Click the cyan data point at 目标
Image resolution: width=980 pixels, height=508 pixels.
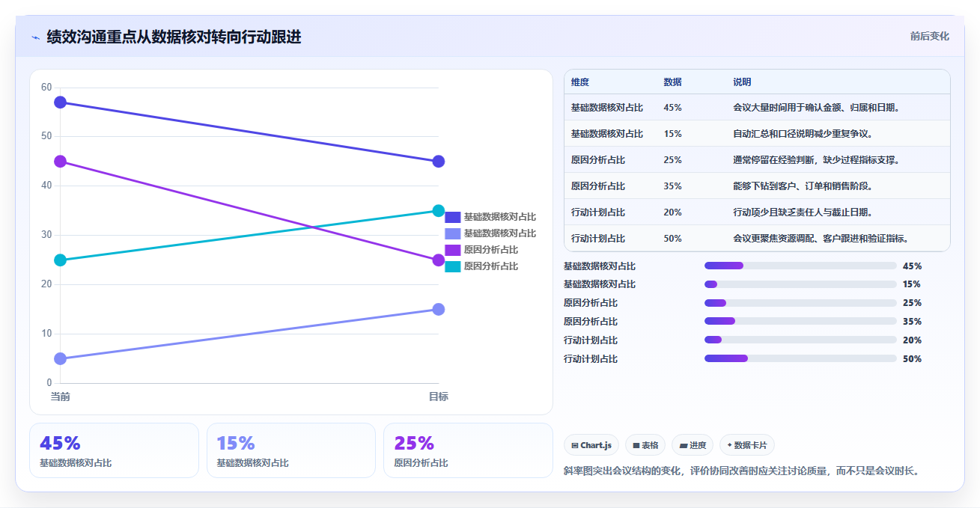[439, 211]
